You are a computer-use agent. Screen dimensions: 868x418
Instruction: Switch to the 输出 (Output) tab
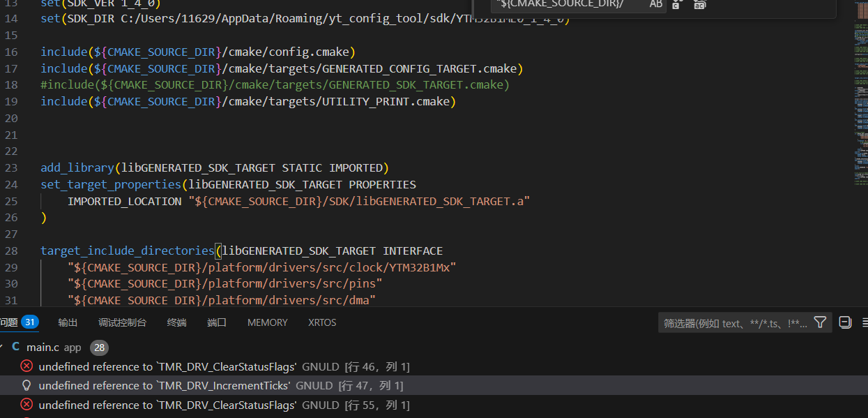[x=68, y=322]
